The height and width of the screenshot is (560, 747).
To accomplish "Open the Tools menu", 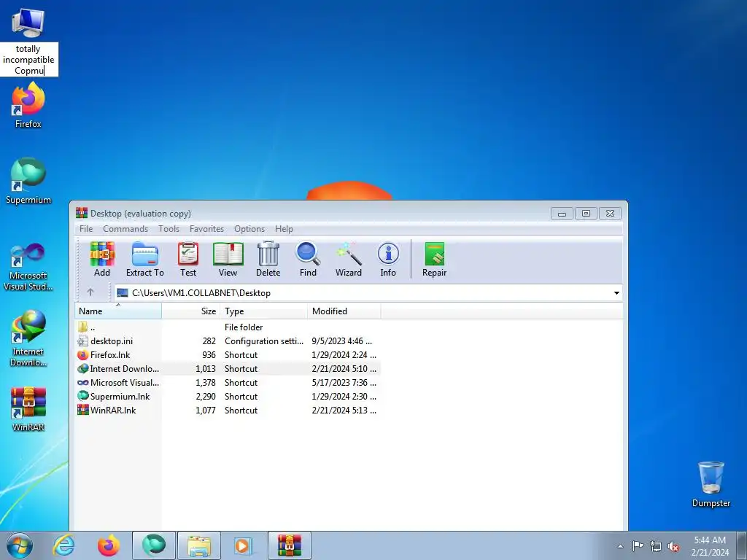I will click(x=169, y=228).
